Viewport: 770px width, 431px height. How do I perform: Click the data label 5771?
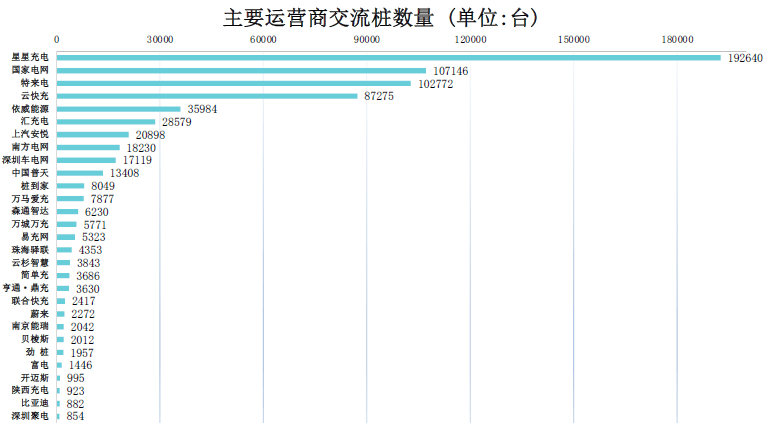(x=95, y=225)
